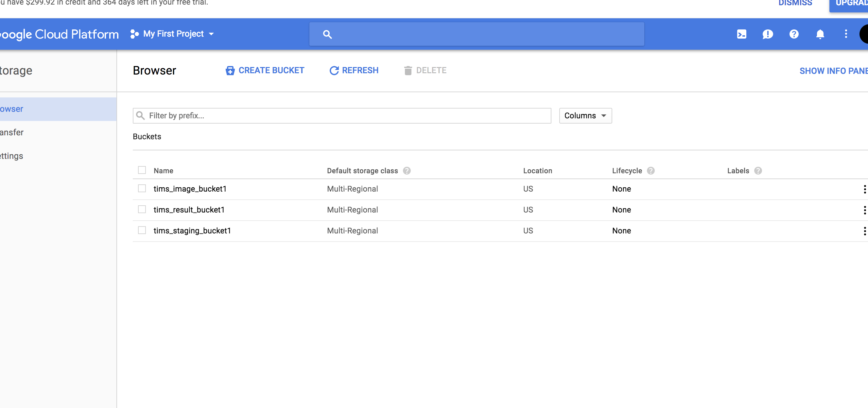This screenshot has height=408, width=868.
Task: Click the CREATE BUCKET button
Action: tap(265, 70)
